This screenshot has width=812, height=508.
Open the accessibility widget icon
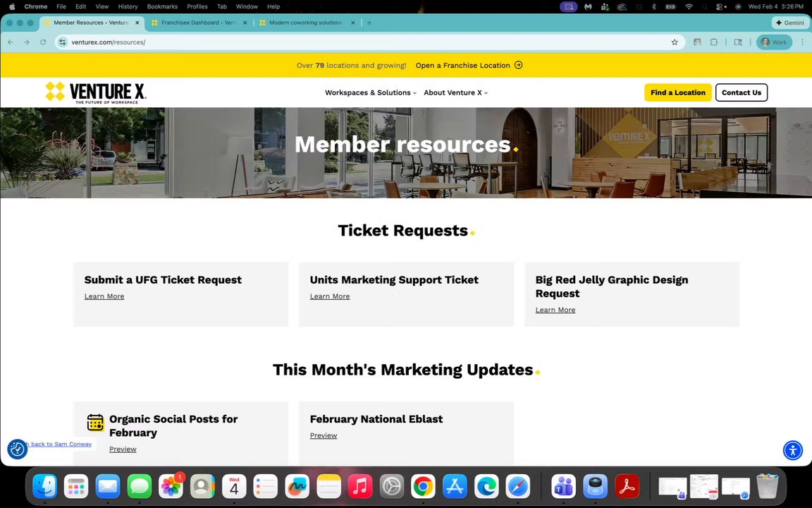pyautogui.click(x=793, y=450)
